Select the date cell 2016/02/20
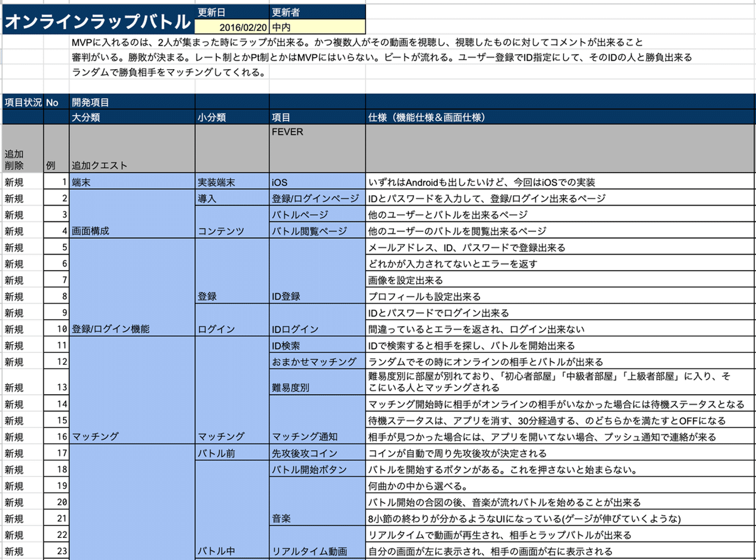Viewport: 756px width, 560px height. pyautogui.click(x=232, y=27)
